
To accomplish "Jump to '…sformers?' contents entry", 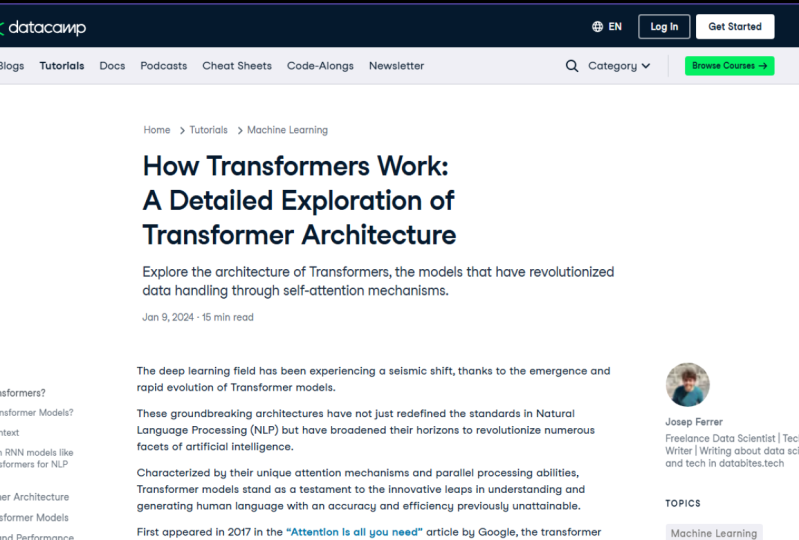I will point(22,393).
